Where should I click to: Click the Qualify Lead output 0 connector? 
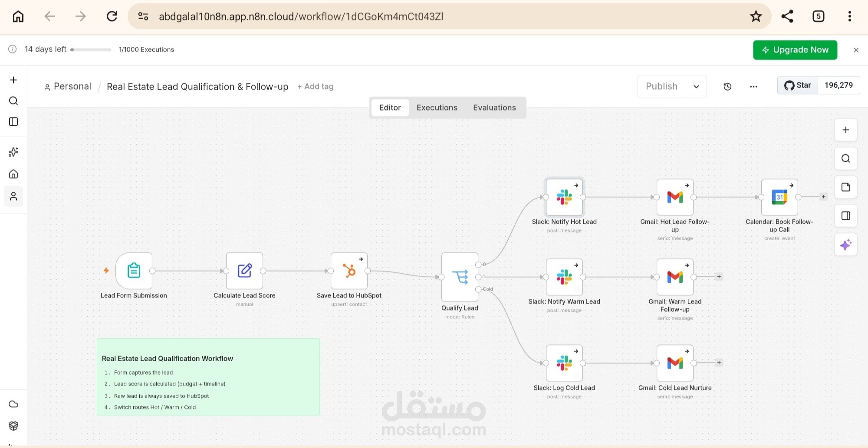(x=478, y=265)
